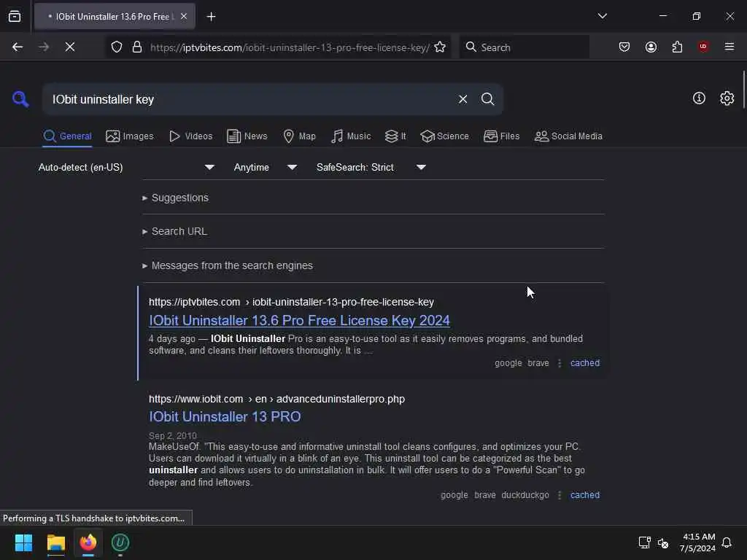The height and width of the screenshot is (560, 747).
Task: Submit search with the magnifier button
Action: (488, 99)
